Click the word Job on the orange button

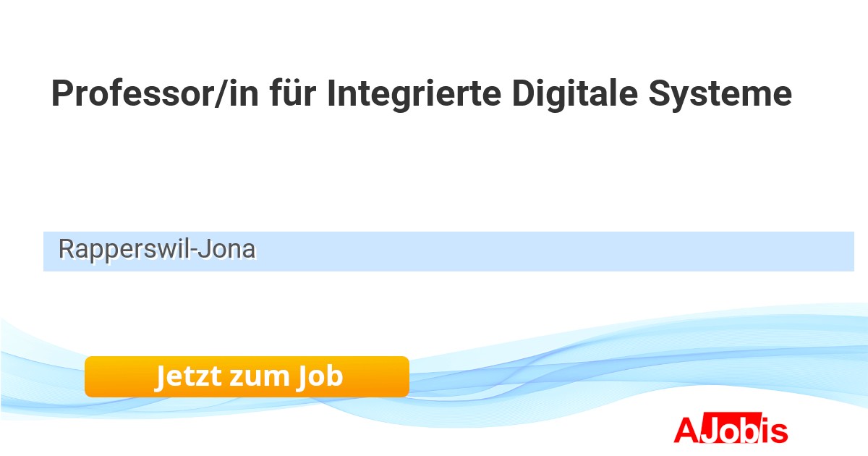click(320, 376)
